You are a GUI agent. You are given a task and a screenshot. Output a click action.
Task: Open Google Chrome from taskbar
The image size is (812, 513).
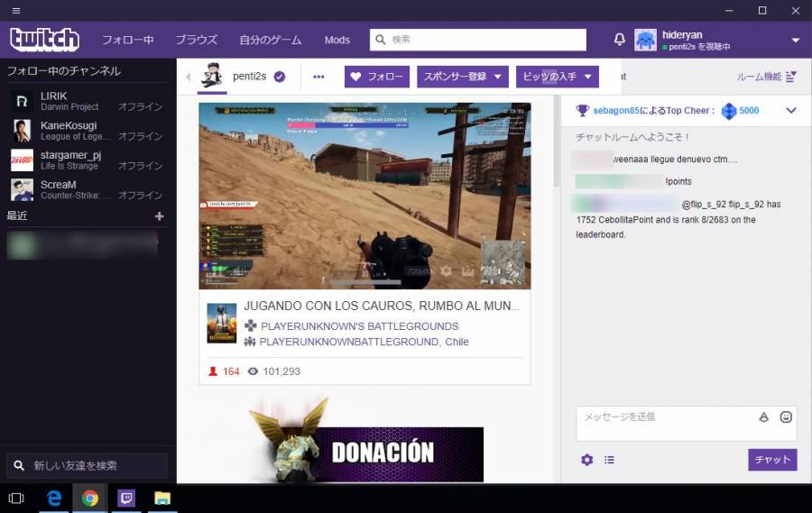90,498
